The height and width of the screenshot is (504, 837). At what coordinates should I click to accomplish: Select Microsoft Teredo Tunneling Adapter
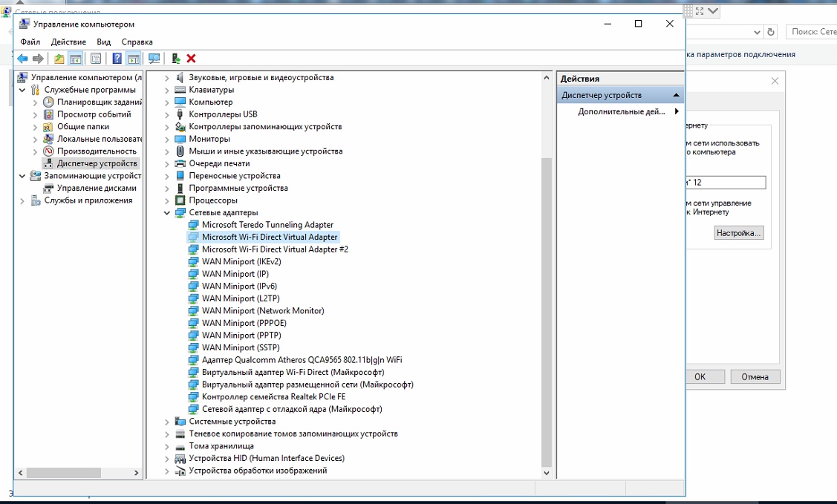tap(267, 225)
